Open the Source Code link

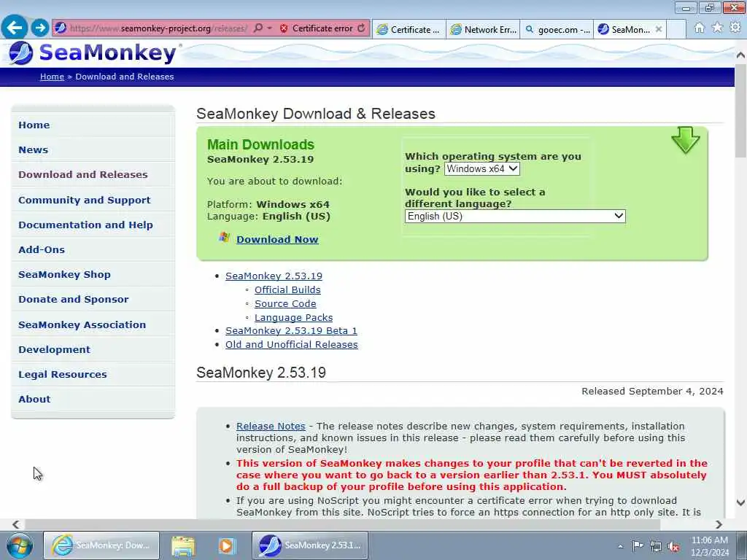[285, 304]
